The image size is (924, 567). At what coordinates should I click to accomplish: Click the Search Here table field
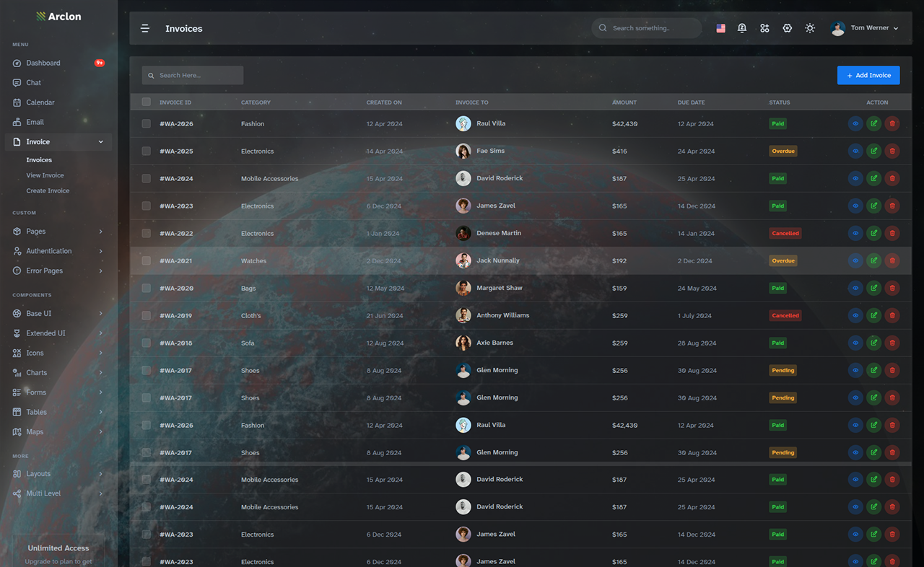pos(193,75)
